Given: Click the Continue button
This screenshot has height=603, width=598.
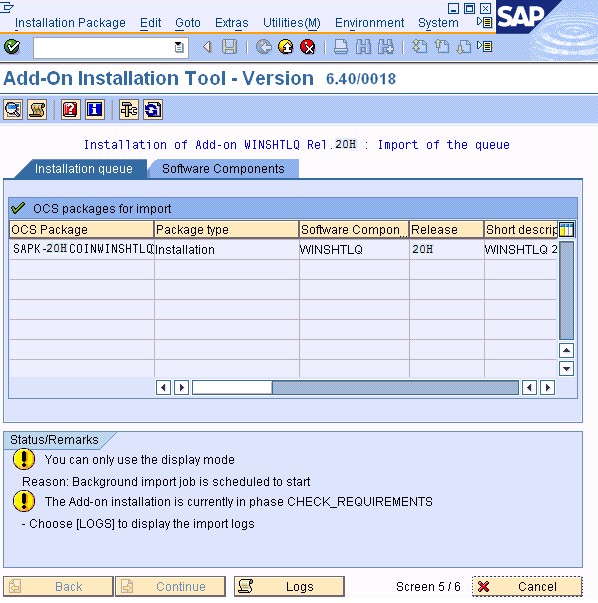Looking at the screenshot, I should (x=170, y=586).
